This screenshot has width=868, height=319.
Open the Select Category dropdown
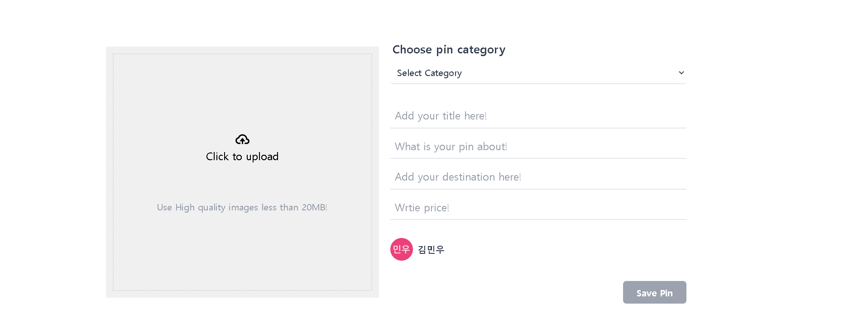click(x=538, y=73)
